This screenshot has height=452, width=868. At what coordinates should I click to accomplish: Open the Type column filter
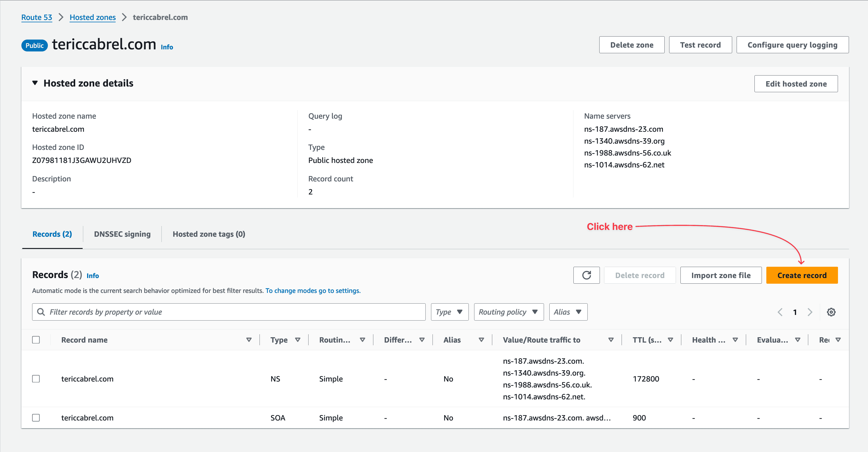pos(298,340)
